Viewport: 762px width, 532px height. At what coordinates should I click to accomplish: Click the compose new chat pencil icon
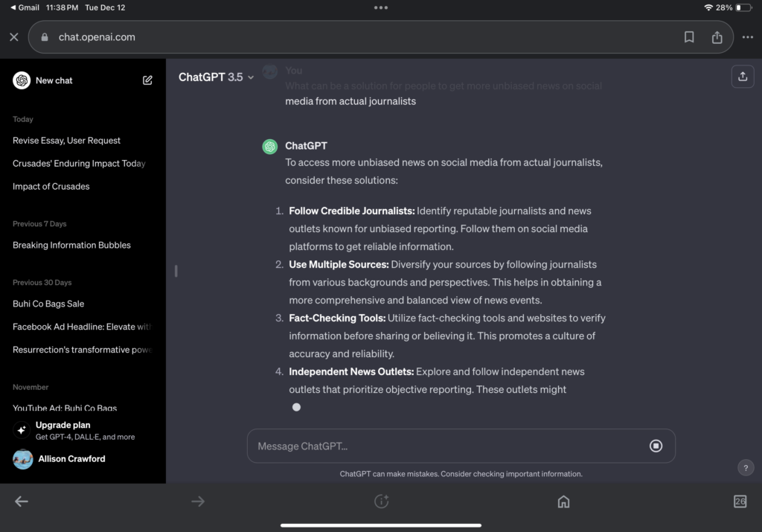coord(147,80)
